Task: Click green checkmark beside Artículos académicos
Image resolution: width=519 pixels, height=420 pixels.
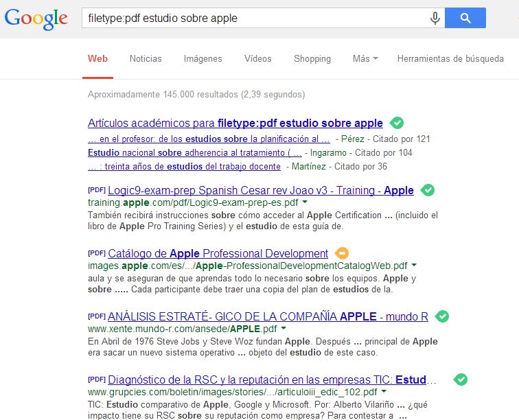Action: click(396, 123)
